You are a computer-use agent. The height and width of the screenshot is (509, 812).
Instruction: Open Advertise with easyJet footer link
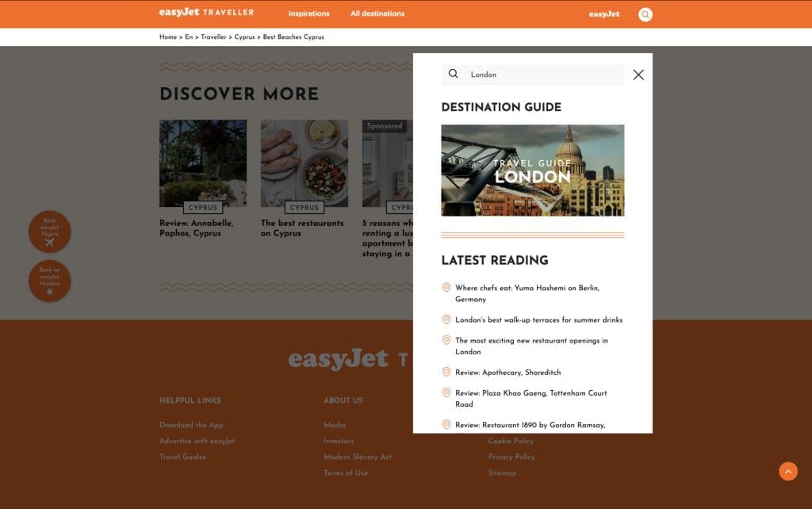tap(197, 441)
